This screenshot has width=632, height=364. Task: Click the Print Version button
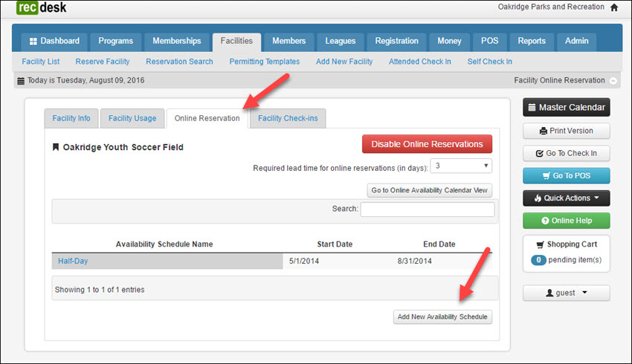pos(567,131)
